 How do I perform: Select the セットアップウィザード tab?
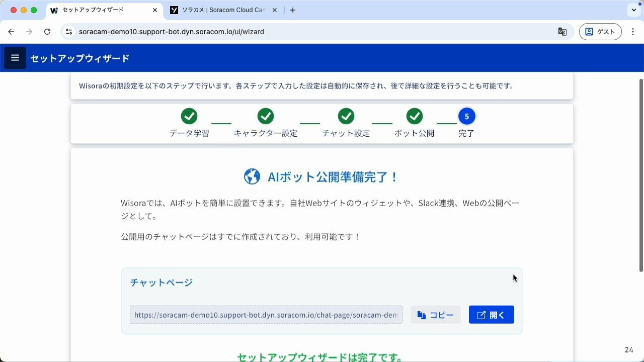[98, 10]
